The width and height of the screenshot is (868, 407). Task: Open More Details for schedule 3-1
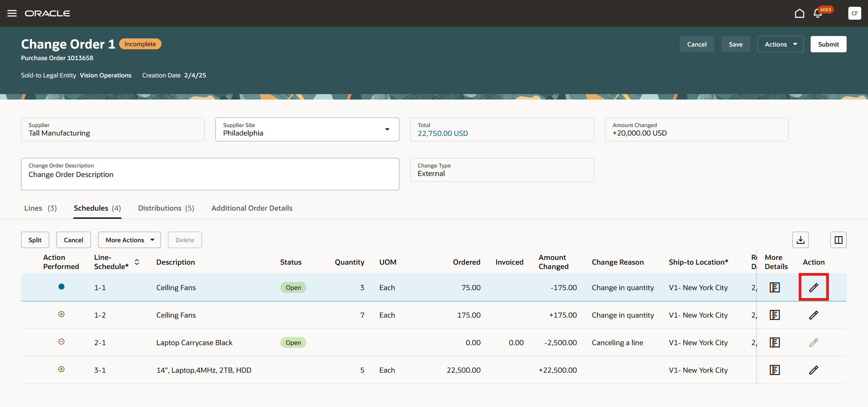(774, 370)
